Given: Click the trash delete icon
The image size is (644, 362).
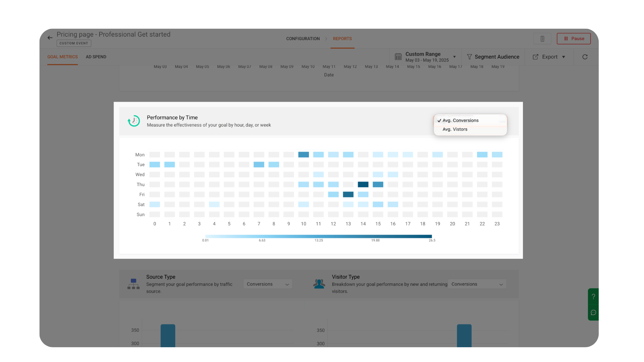Looking at the screenshot, I should point(542,39).
